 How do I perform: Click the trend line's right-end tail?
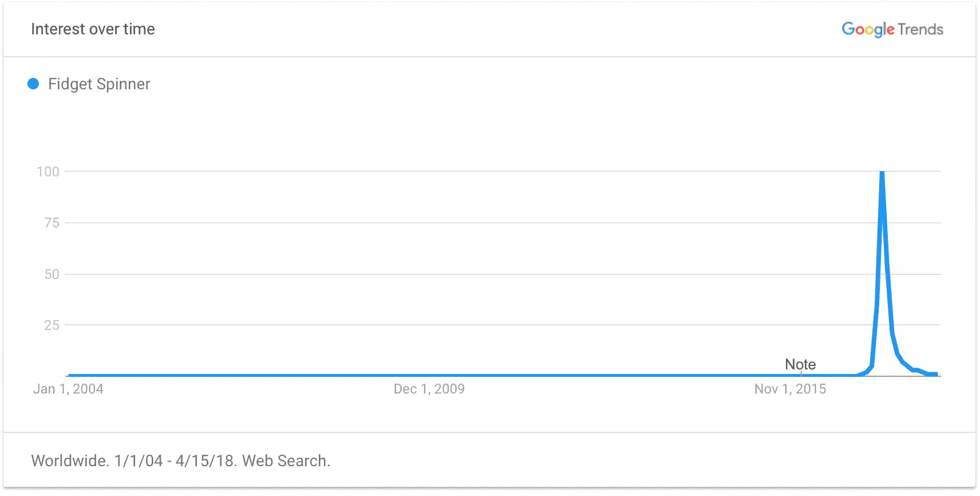pos(932,374)
